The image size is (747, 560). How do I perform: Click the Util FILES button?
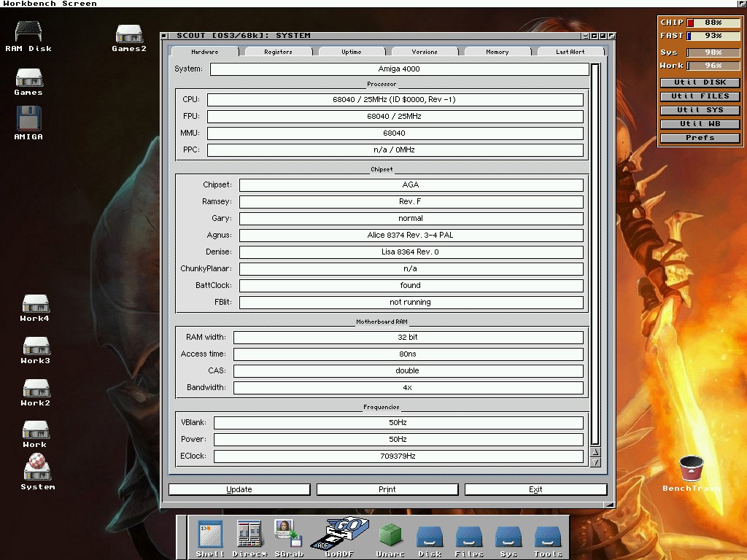[x=700, y=96]
